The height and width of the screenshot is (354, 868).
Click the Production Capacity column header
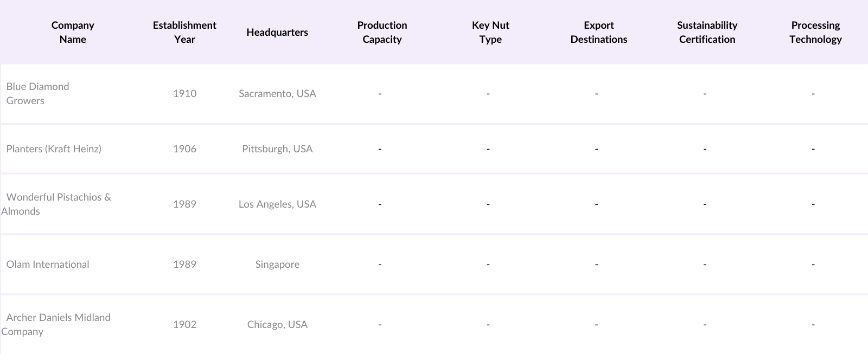tap(382, 32)
